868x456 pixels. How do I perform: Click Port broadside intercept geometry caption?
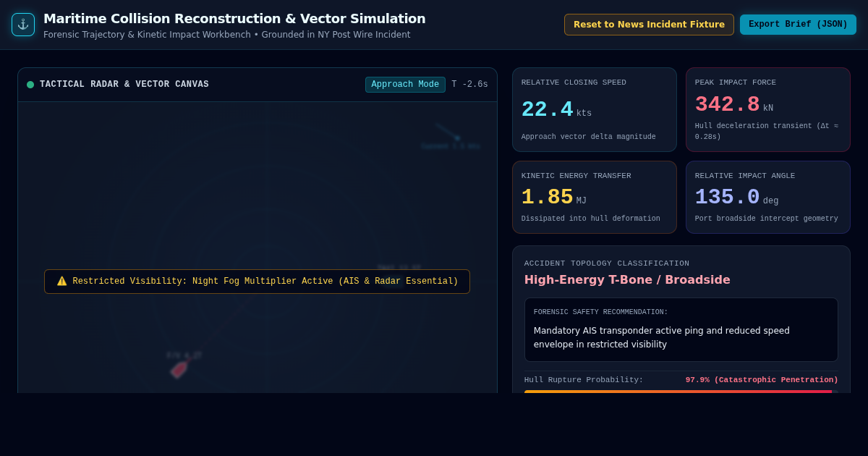(x=767, y=219)
